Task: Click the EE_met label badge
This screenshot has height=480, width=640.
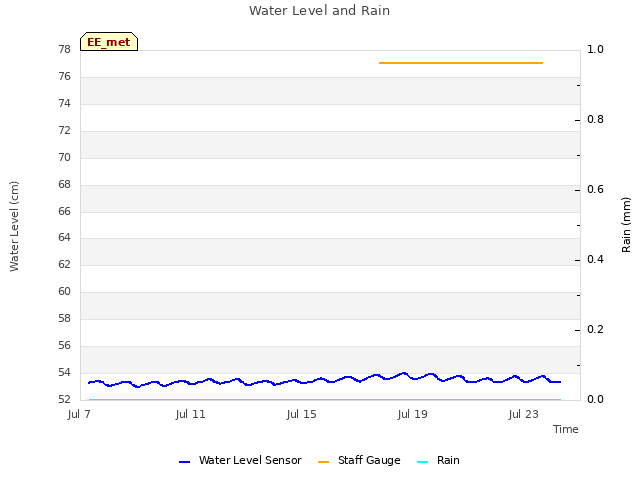Action: pyautogui.click(x=109, y=42)
